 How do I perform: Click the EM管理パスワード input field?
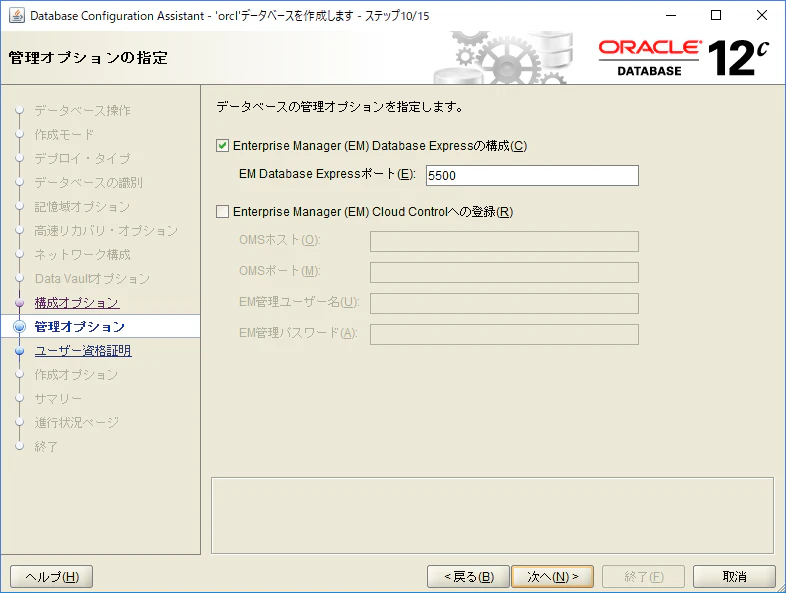click(504, 334)
